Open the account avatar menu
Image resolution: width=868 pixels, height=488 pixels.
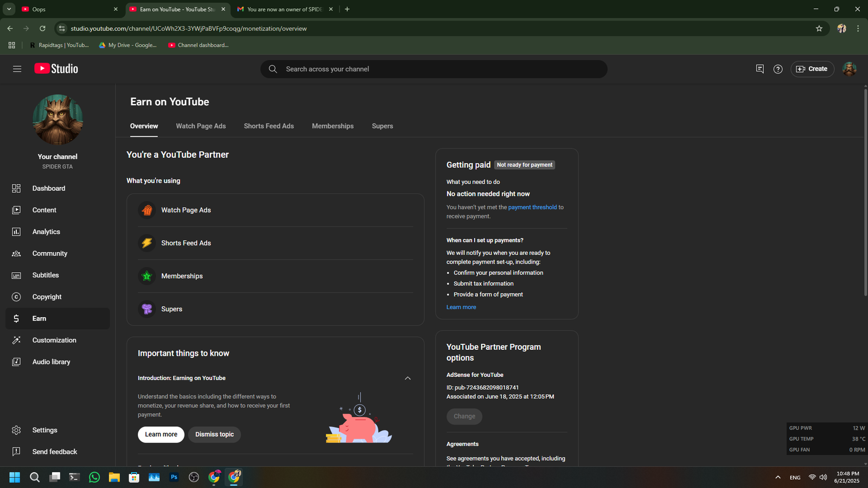coord(850,69)
